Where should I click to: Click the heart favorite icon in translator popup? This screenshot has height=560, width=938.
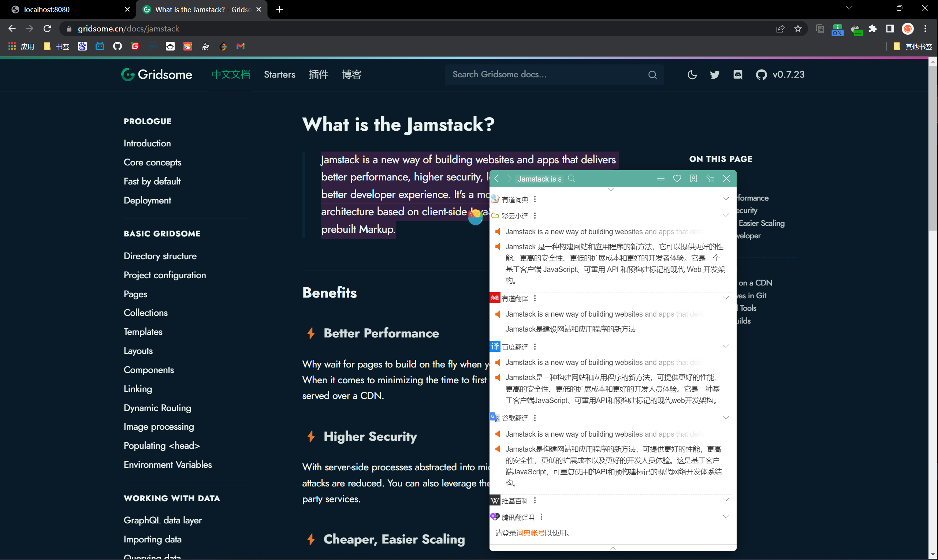pyautogui.click(x=677, y=179)
